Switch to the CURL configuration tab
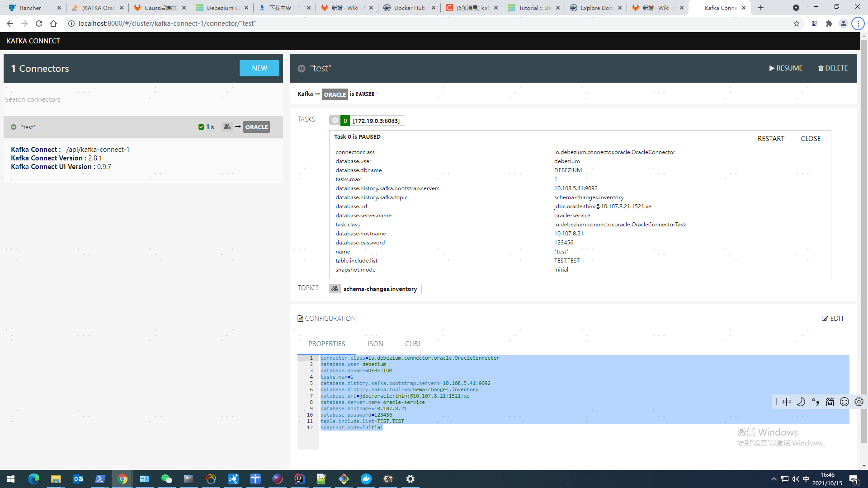 pyautogui.click(x=413, y=344)
